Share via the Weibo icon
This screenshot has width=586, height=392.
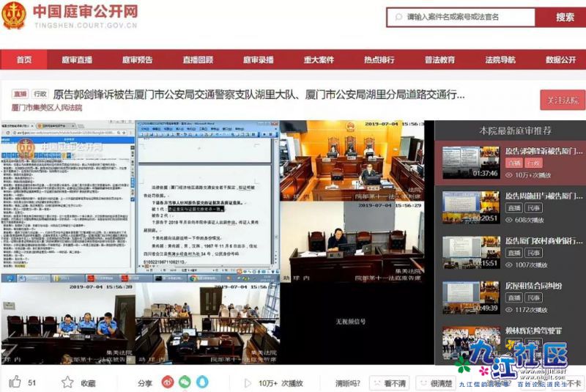coord(168,382)
